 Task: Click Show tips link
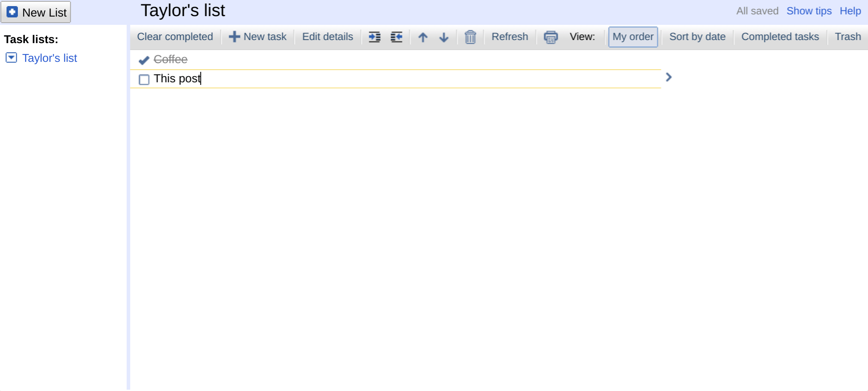(809, 11)
